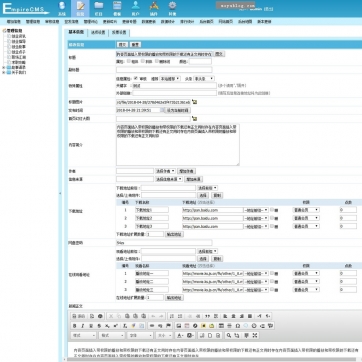Tick the checkbox in online play address row 3
The width and height of the screenshot is (362, 362).
272,289
